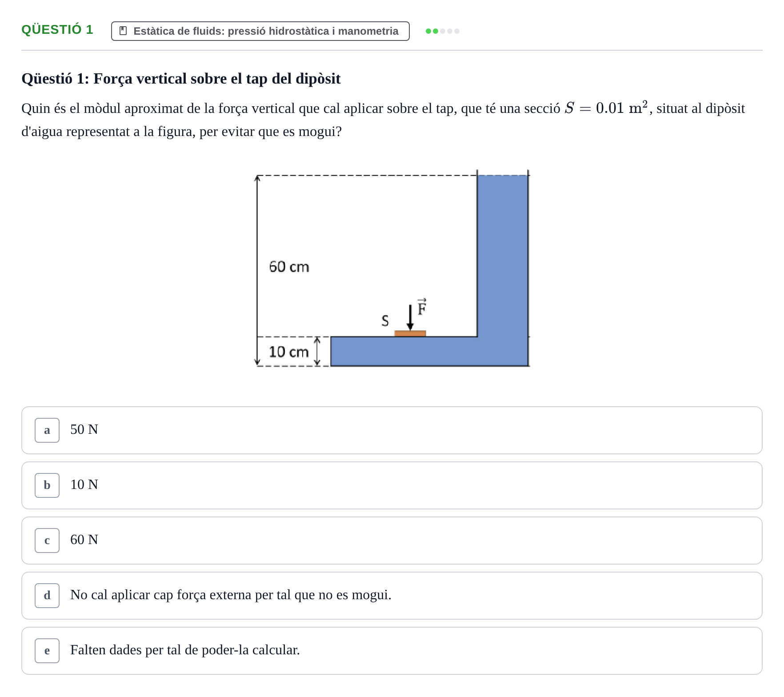
Task: Click the letter 'a' answer badge
Action: click(47, 430)
